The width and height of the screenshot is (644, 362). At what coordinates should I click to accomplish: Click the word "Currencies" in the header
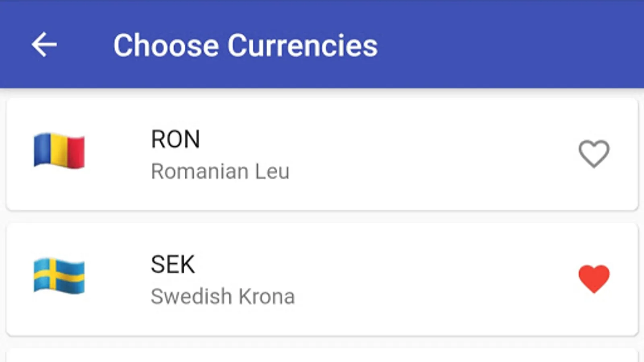303,45
